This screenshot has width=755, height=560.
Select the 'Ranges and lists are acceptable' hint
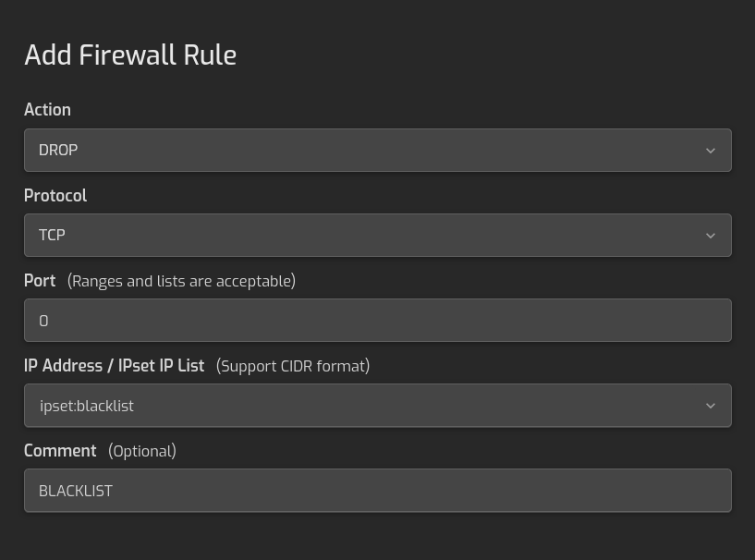click(181, 281)
